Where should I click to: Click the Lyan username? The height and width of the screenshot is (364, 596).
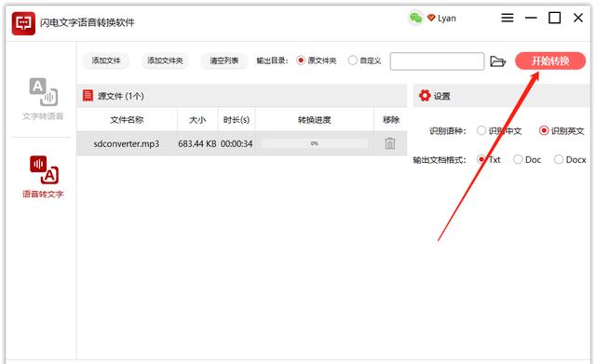[447, 18]
